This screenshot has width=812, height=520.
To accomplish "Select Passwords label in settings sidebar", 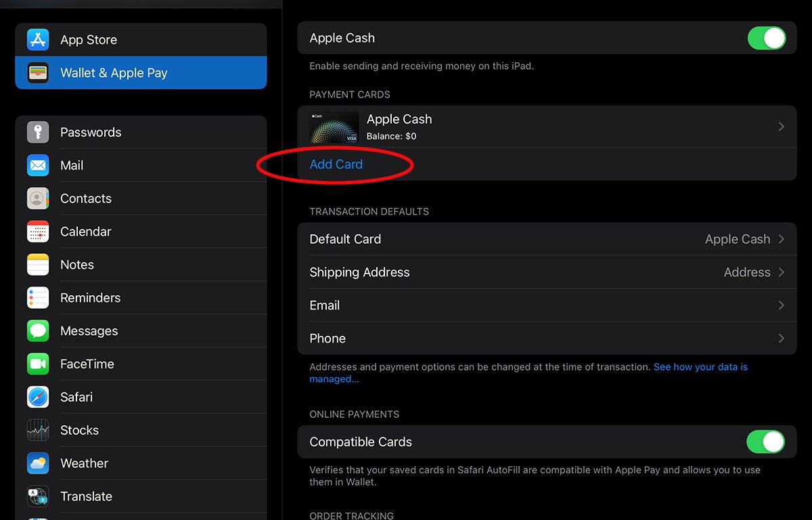I will click(x=91, y=133).
